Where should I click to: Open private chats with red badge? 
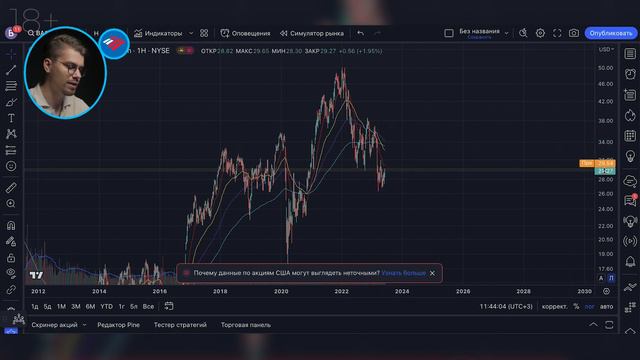(630, 200)
